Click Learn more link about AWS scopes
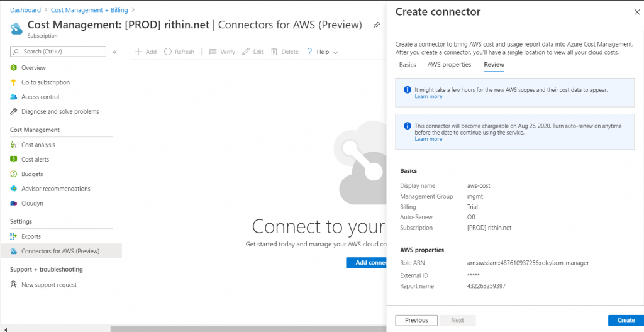644x332 pixels. coord(428,97)
